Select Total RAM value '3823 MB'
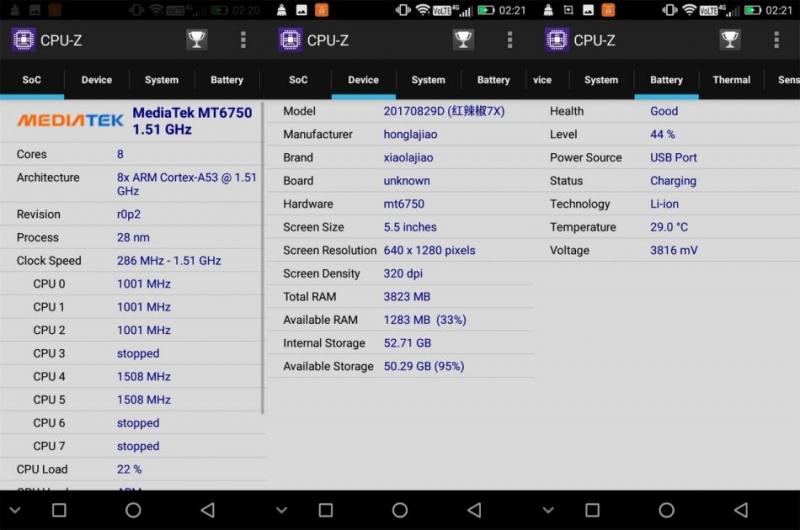The image size is (800, 530). click(x=407, y=297)
